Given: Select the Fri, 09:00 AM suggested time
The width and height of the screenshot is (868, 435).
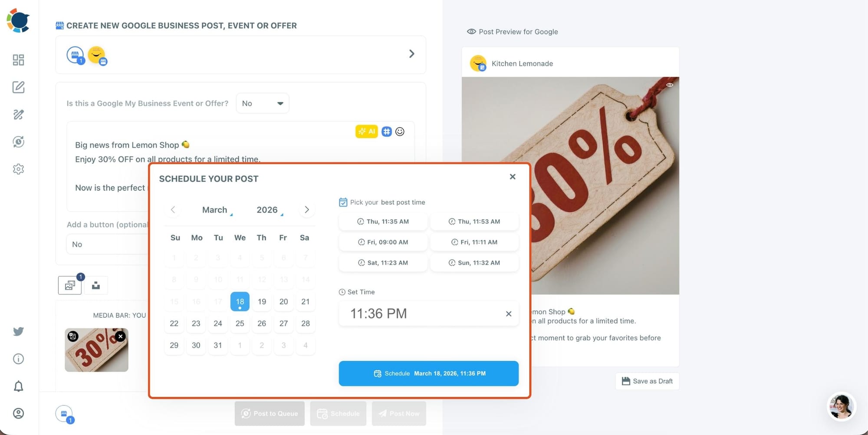Looking at the screenshot, I should click(x=383, y=242).
